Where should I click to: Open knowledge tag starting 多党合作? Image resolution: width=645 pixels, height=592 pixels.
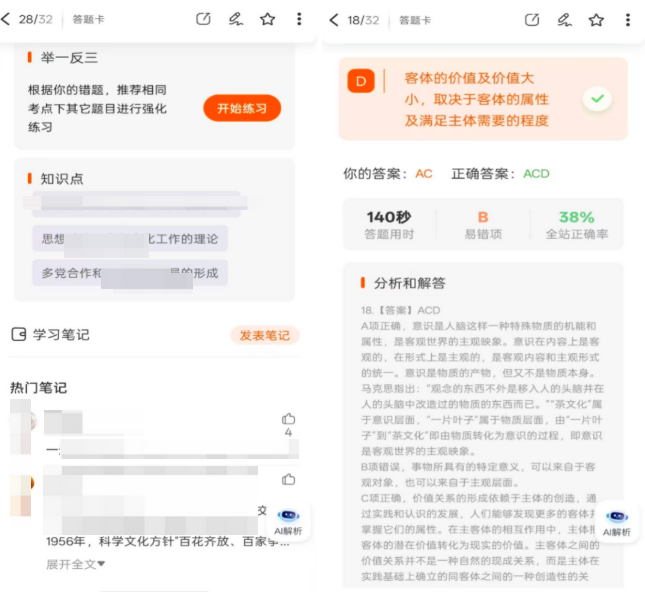[x=130, y=273]
